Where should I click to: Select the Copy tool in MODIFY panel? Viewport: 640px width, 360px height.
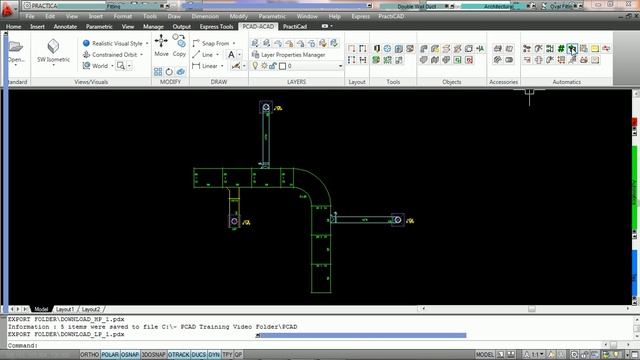[179, 45]
